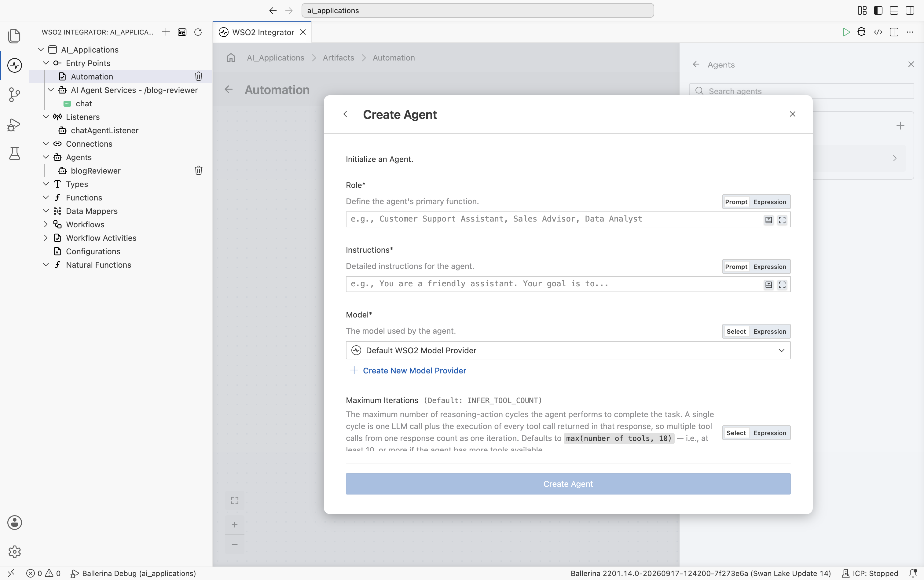Run the integration with the play icon
The width and height of the screenshot is (924, 580).
click(846, 32)
